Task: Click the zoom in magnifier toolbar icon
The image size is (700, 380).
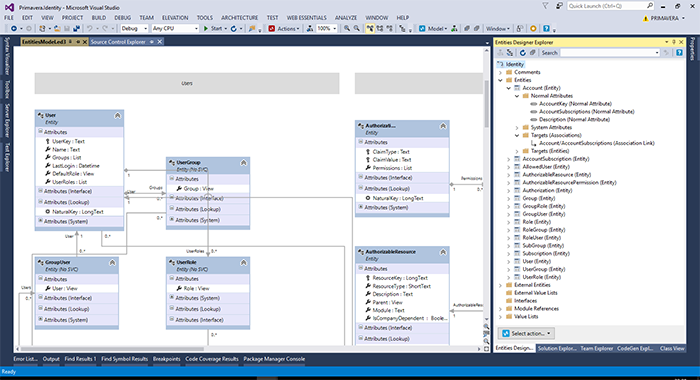Action: click(346, 29)
